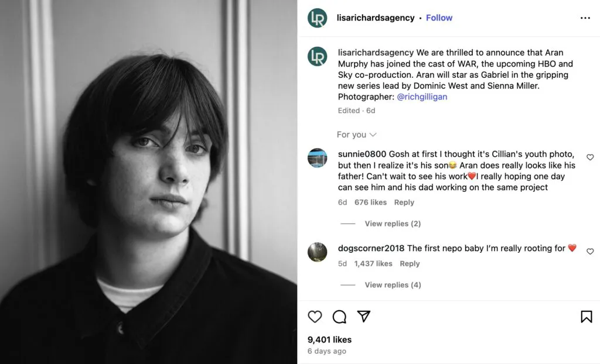600x364 pixels.
Task: Open the @richgilligan photographer mention
Action: click(422, 97)
